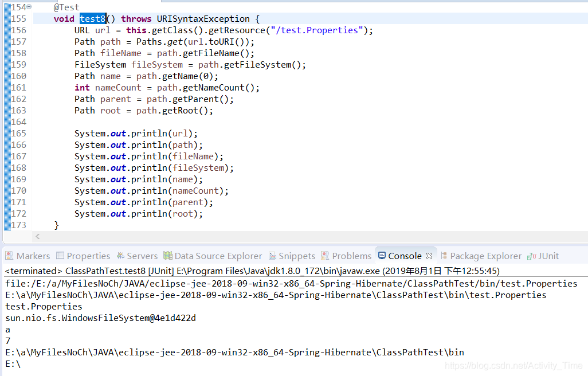The height and width of the screenshot is (376, 588).
Task: Open the Problems tab
Action: 346,256
